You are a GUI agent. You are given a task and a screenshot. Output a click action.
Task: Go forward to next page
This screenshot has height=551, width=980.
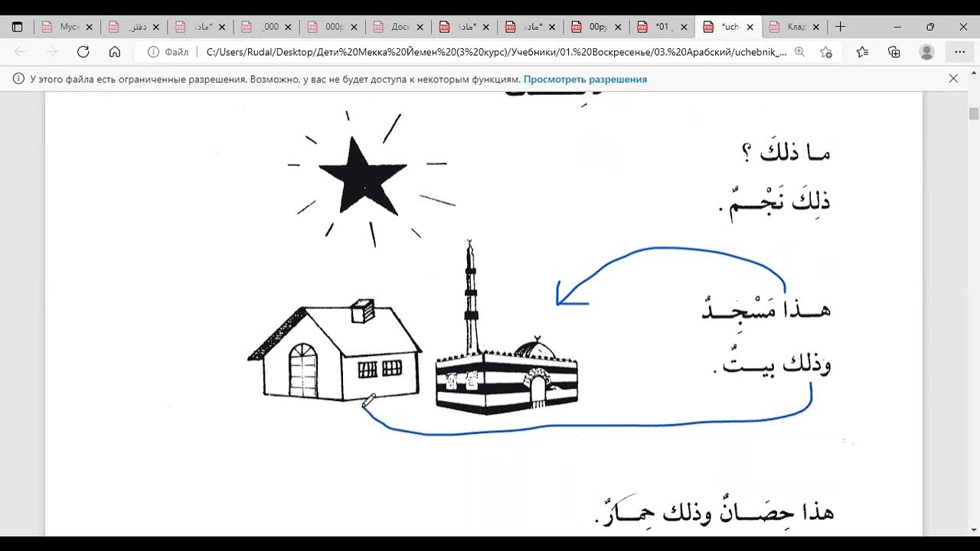[x=51, y=52]
